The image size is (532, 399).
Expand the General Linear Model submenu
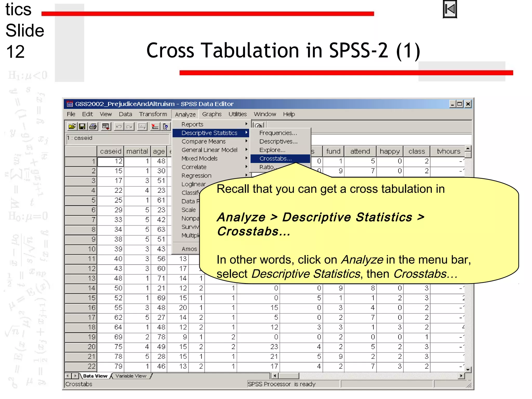211,150
